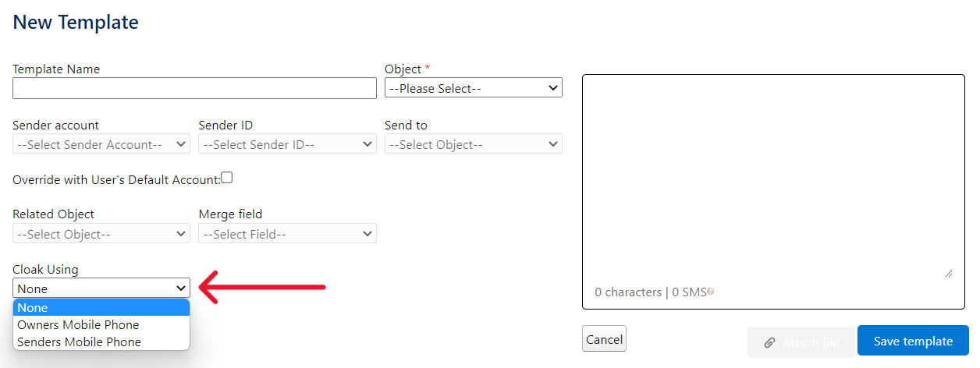Open the Object dropdown
The height and width of the screenshot is (368, 980).
474,88
